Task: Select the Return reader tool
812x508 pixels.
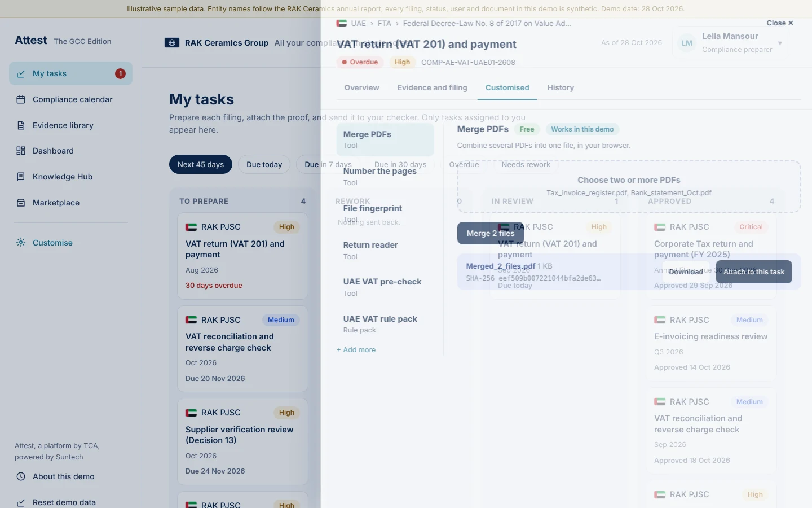Action: (385, 250)
